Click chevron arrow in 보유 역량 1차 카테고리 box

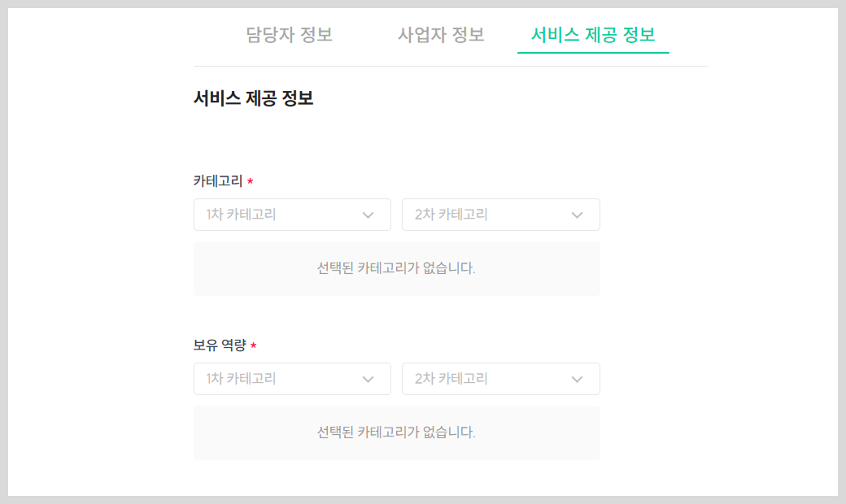point(368,380)
